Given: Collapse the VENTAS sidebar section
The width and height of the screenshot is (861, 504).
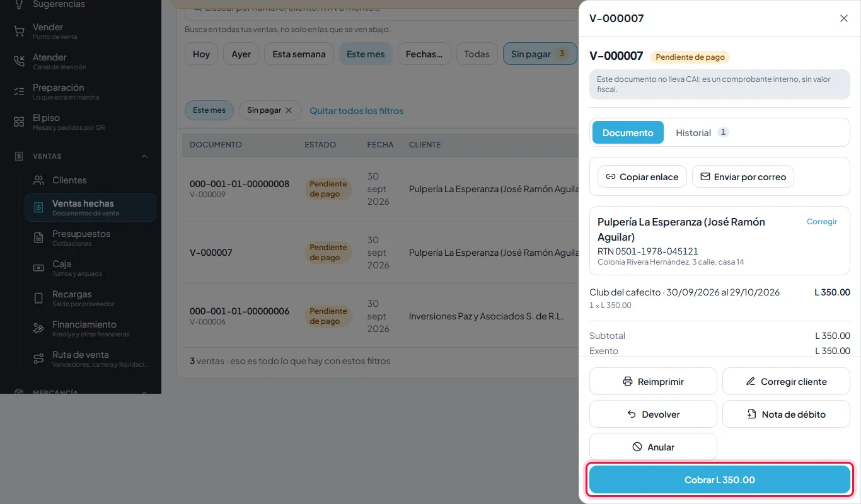Looking at the screenshot, I should pos(144,156).
